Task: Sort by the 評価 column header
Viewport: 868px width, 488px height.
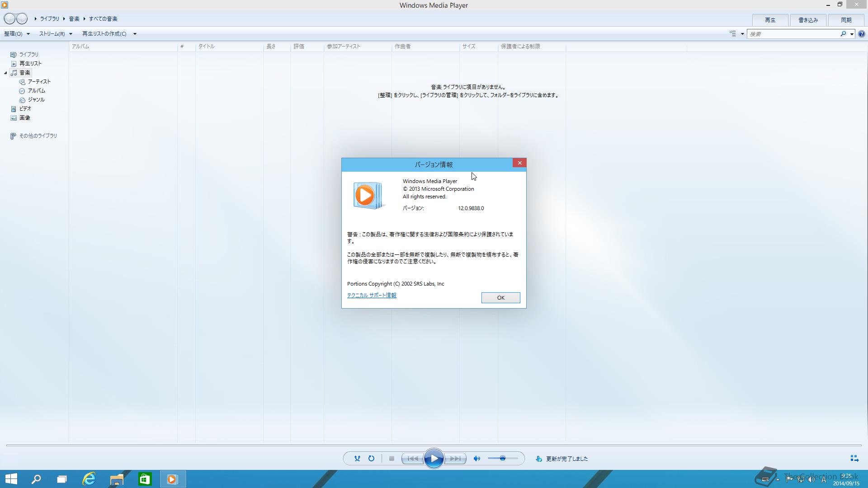Action: [307, 46]
